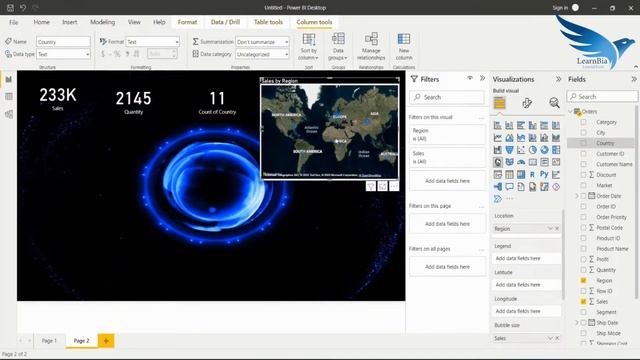The width and height of the screenshot is (640, 360).
Task: Check the Customer ID field checkbox
Action: 583,154
